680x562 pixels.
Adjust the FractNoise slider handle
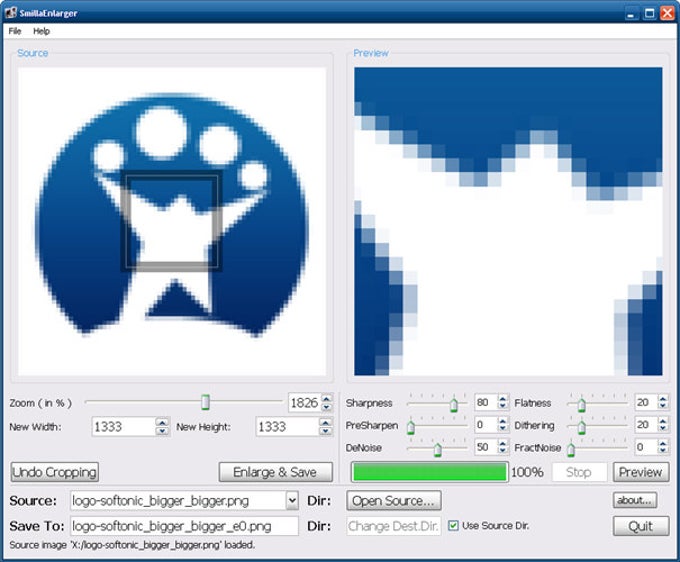tap(571, 450)
